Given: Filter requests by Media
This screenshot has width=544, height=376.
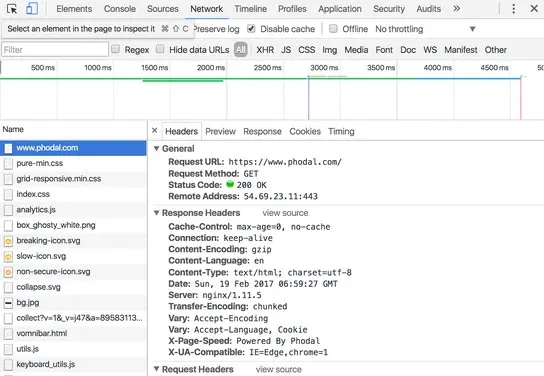Looking at the screenshot, I should tap(356, 50).
